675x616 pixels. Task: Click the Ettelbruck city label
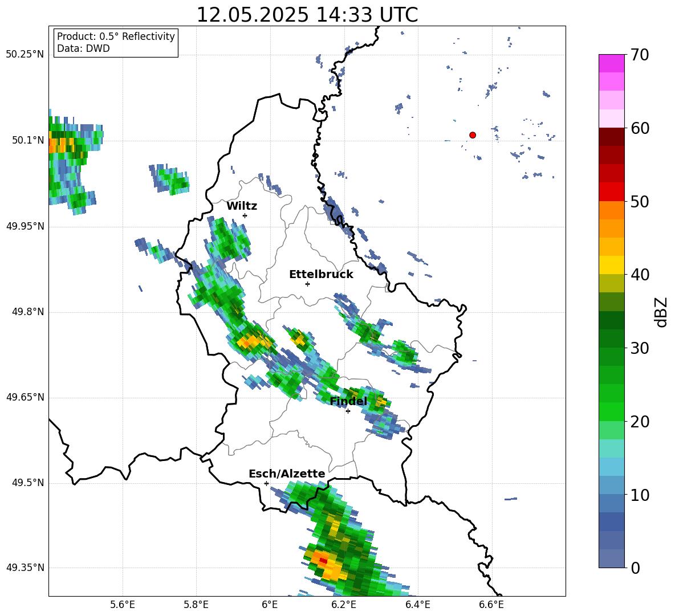[x=321, y=275]
